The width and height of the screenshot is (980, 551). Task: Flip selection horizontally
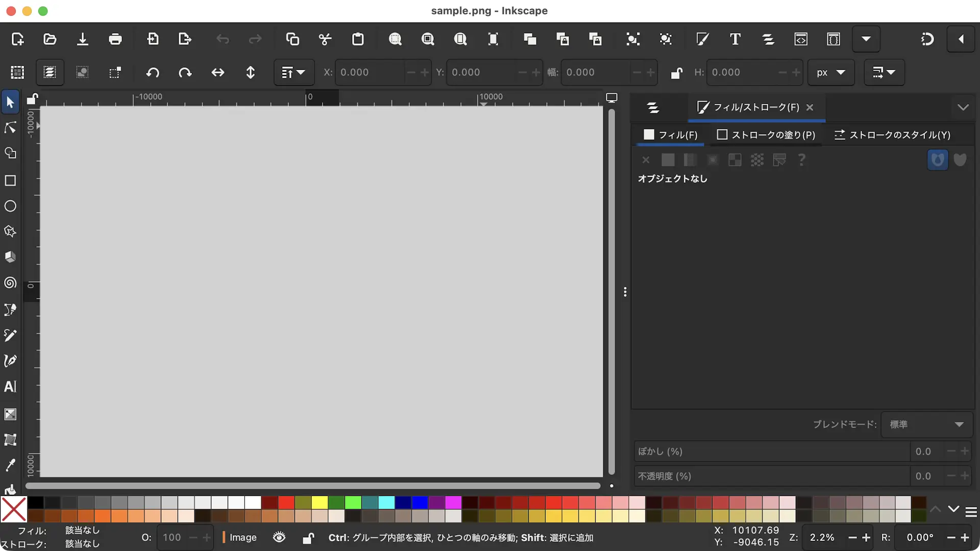click(x=218, y=72)
